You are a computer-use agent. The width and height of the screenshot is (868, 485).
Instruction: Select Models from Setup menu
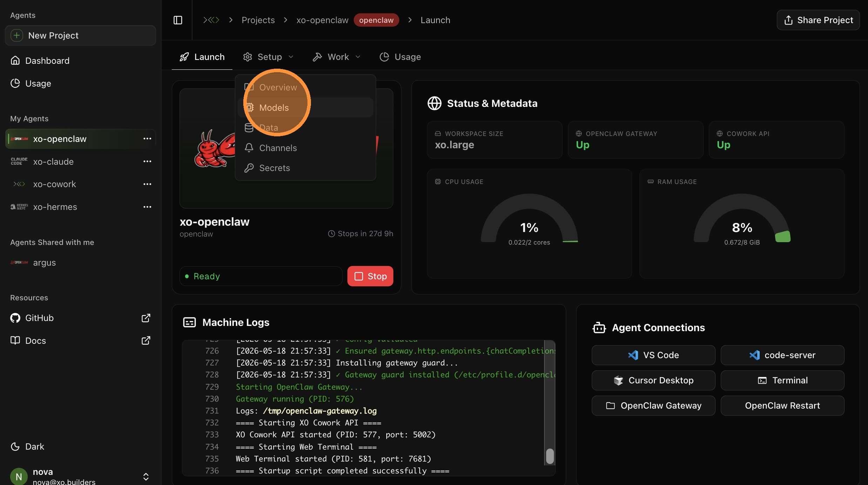(x=305, y=108)
